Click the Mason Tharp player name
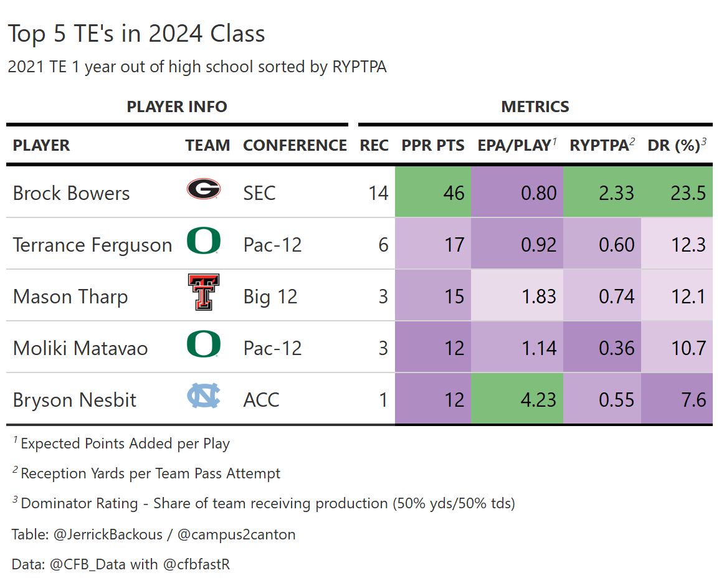 (x=70, y=296)
